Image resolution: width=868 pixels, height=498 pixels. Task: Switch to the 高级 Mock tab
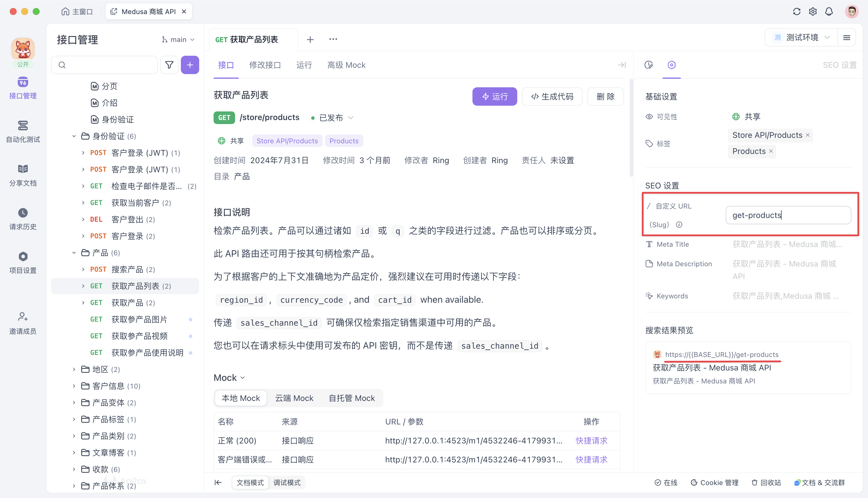346,65
